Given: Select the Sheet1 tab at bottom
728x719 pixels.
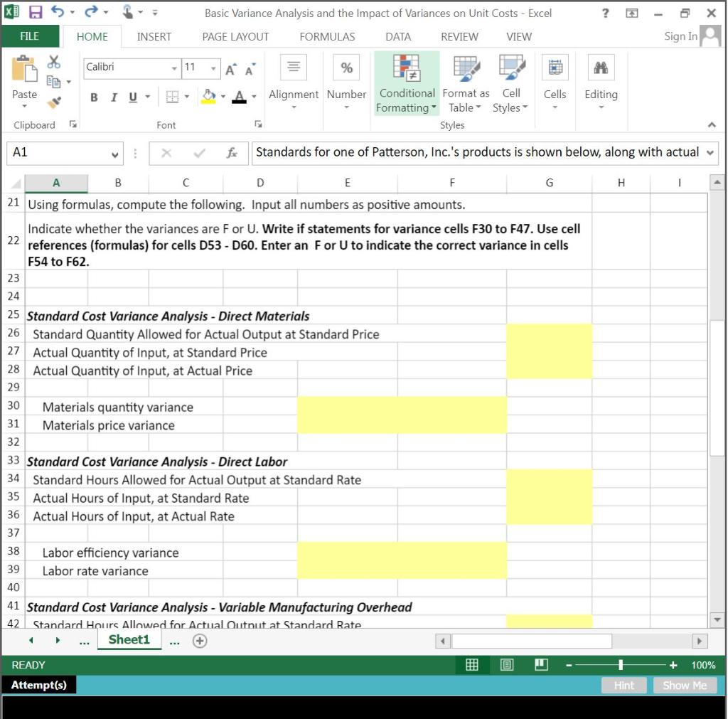Looking at the screenshot, I should [129, 639].
